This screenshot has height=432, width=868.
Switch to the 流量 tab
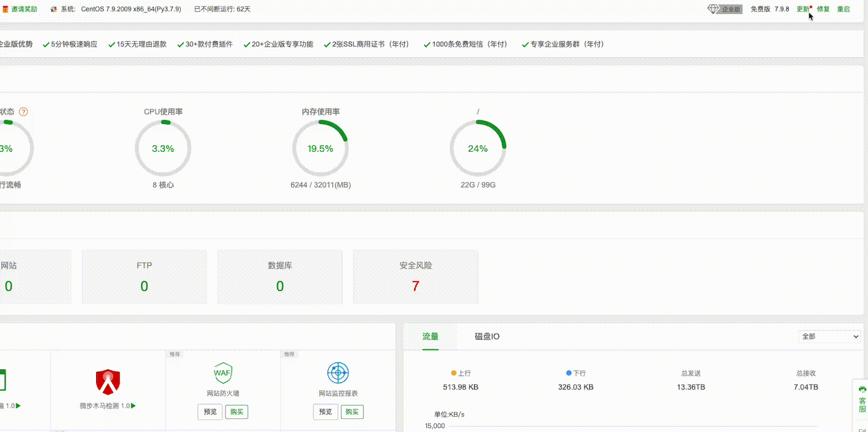tap(430, 336)
